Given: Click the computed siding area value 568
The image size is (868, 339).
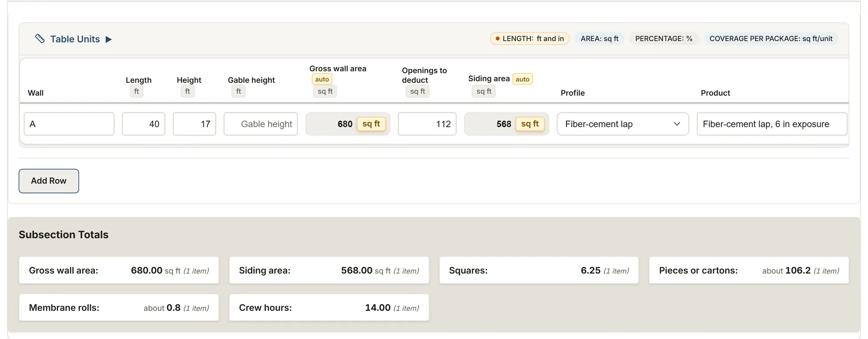Looking at the screenshot, I should coord(504,124).
